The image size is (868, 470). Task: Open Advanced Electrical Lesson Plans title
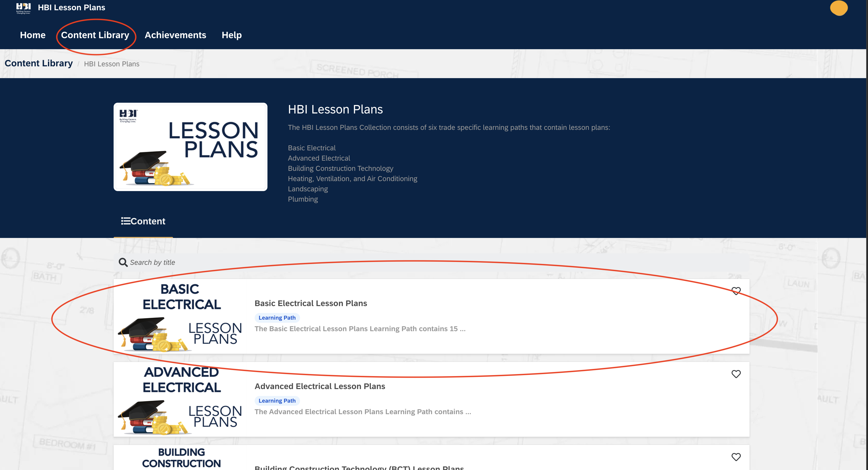(x=320, y=386)
